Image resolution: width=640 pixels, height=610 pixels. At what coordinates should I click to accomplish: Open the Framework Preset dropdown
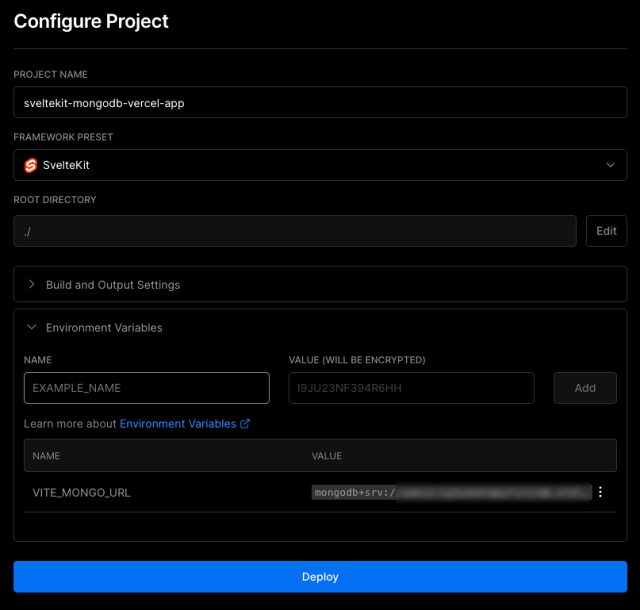click(x=320, y=165)
